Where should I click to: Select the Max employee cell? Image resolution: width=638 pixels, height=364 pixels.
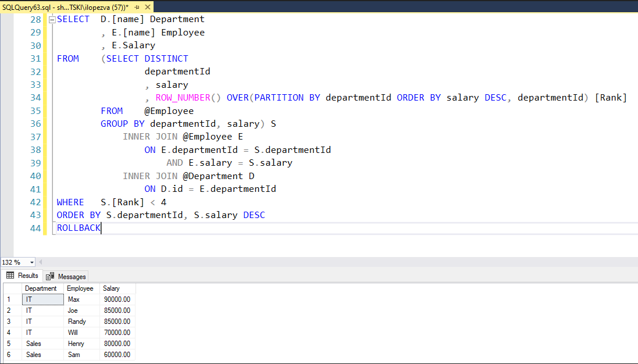(x=82, y=299)
